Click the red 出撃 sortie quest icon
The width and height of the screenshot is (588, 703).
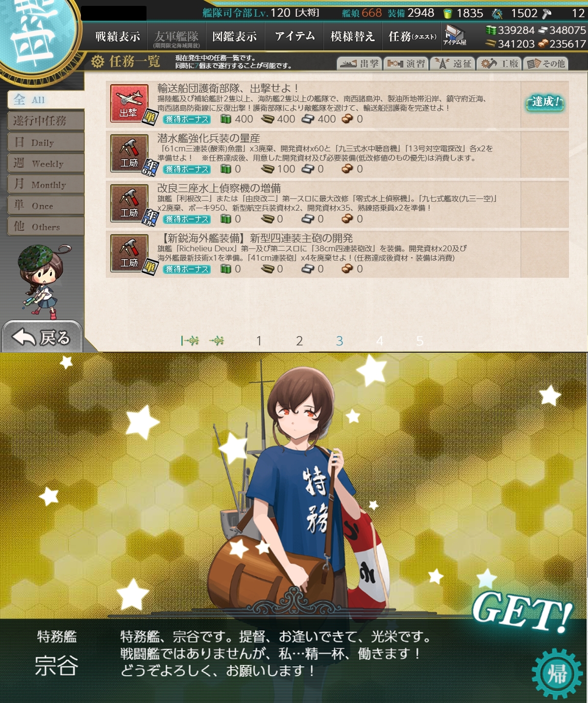pyautogui.click(x=129, y=103)
